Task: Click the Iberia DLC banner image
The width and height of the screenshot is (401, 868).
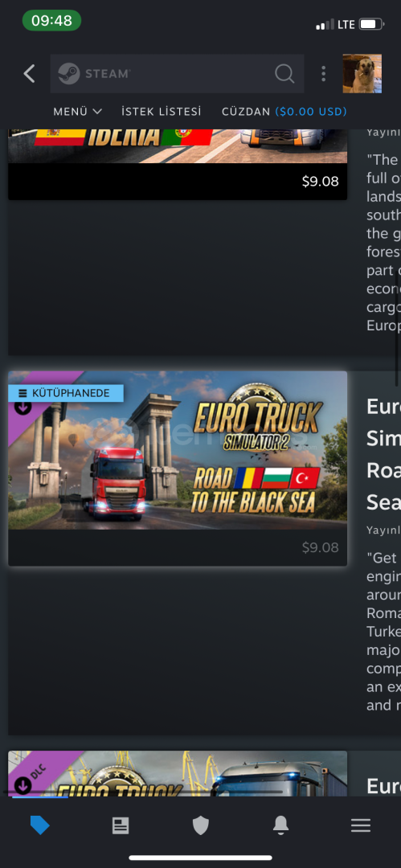Action: pos(178,146)
